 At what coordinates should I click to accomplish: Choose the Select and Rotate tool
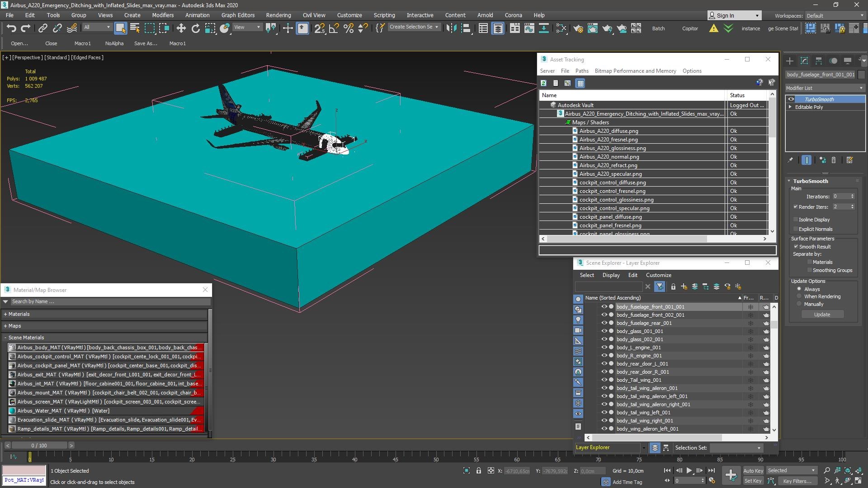(195, 28)
